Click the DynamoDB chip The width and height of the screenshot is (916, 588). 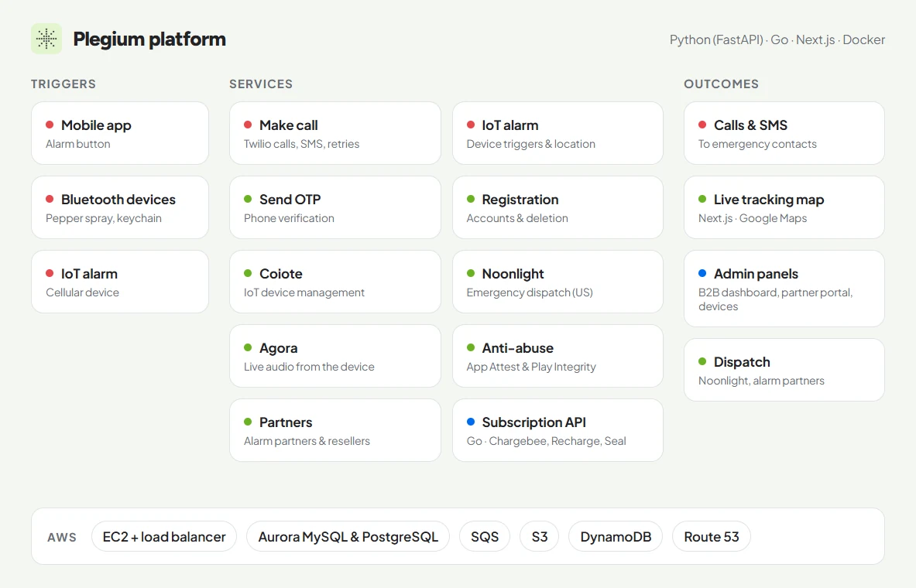click(616, 537)
